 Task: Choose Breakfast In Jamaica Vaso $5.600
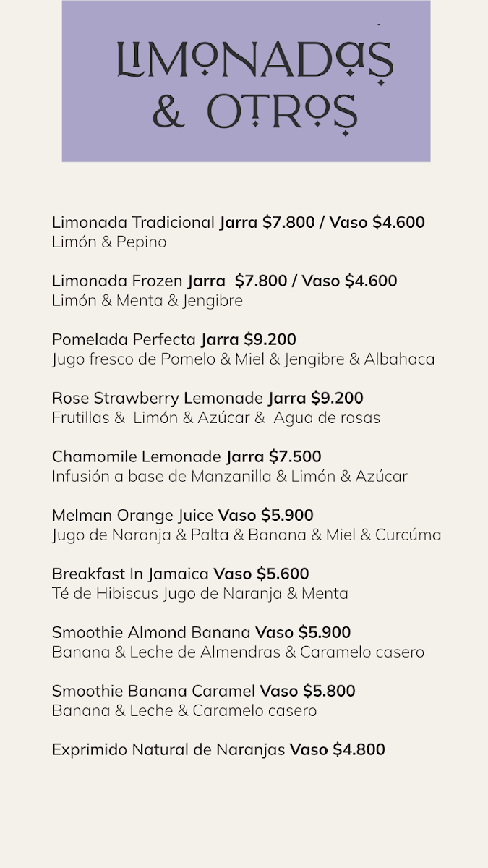(181, 574)
